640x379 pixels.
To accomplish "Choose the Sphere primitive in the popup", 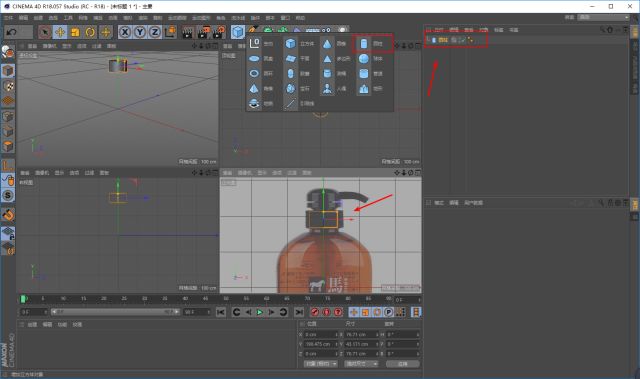I will tap(364, 58).
